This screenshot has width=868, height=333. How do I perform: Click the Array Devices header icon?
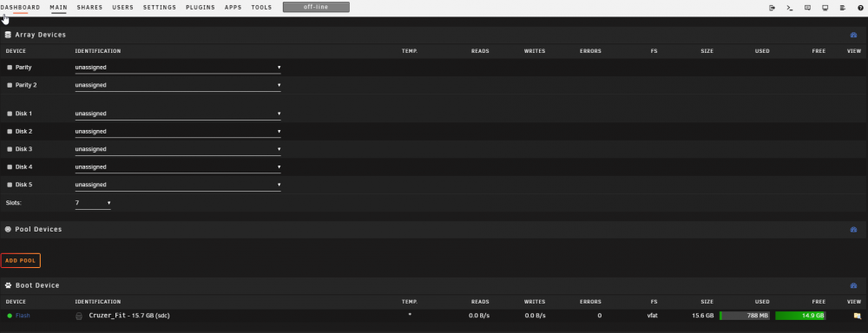coord(9,35)
